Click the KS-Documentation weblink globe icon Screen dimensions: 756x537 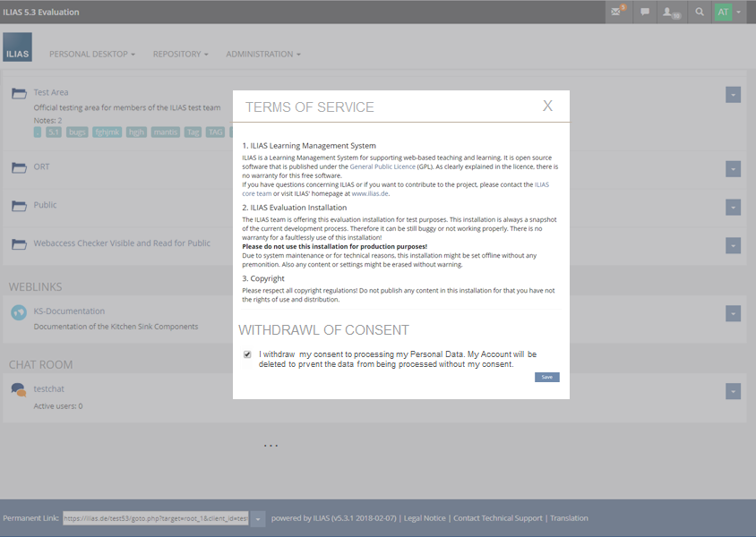[19, 312]
